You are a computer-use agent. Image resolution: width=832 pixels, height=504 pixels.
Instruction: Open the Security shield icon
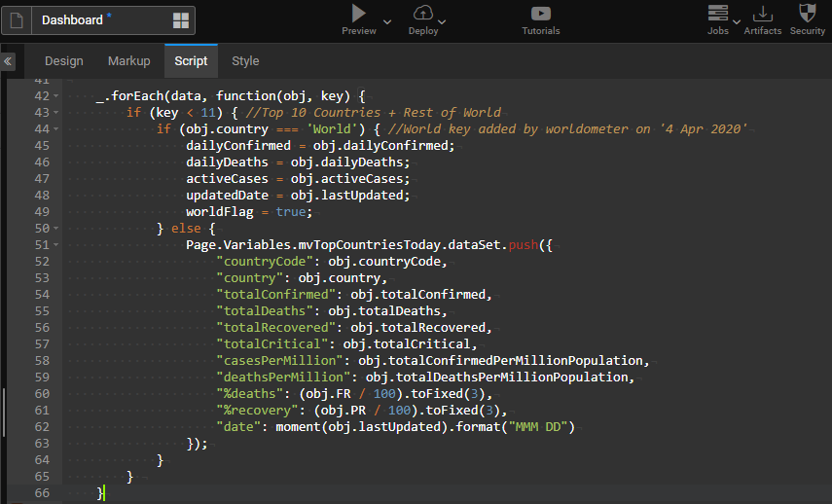[807, 14]
